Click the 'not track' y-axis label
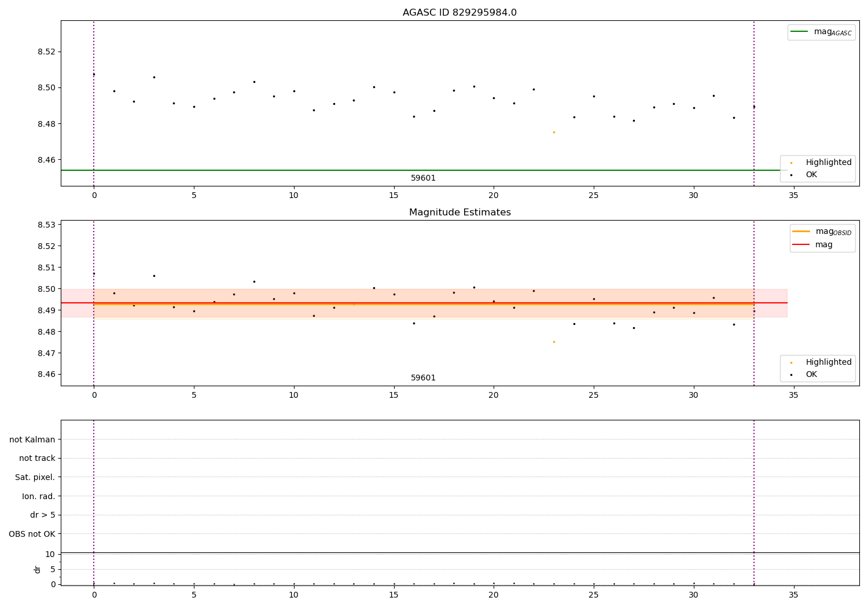The height and width of the screenshot is (608, 868). pos(37,459)
